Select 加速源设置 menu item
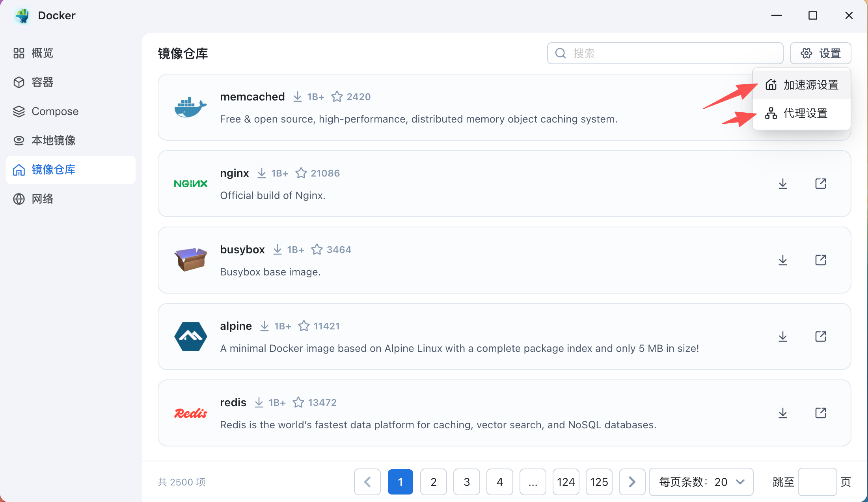868x502 pixels. point(802,85)
